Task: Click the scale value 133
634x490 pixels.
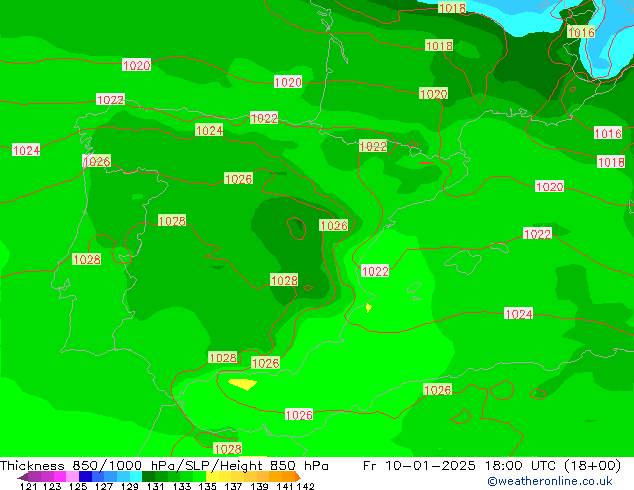Action: pyautogui.click(x=182, y=486)
